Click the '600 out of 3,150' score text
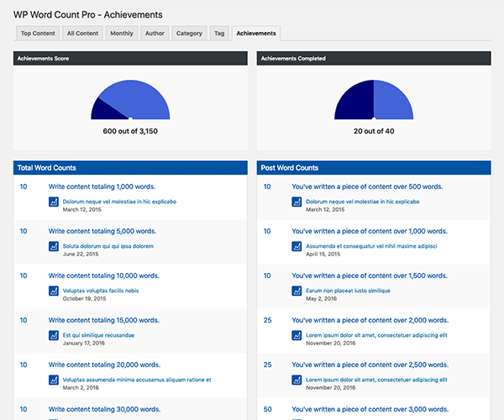The width and height of the screenshot is (504, 420). (x=130, y=131)
